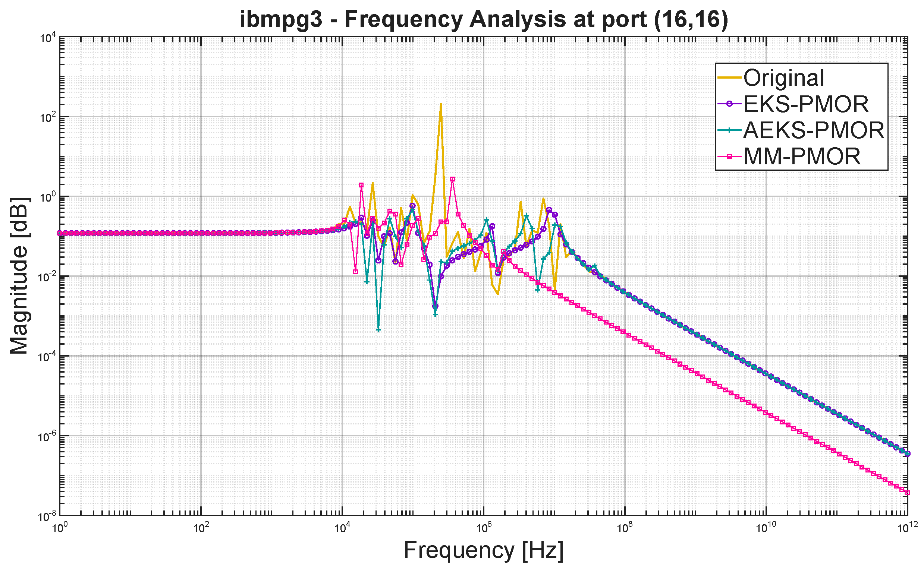
Task: Pick the purple circle EKS-PMOR legend marker
Action: point(729,104)
